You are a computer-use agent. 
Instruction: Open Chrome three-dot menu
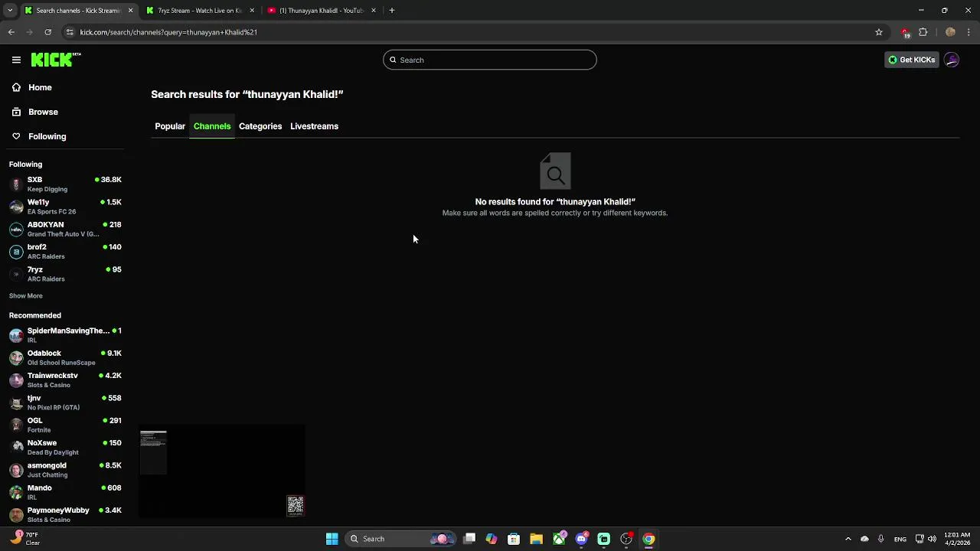tap(969, 32)
